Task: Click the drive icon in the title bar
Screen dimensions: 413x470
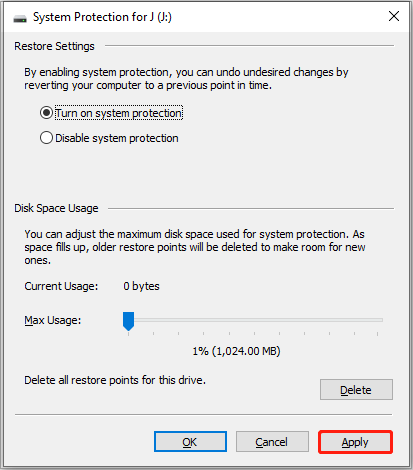Action: (x=20, y=18)
